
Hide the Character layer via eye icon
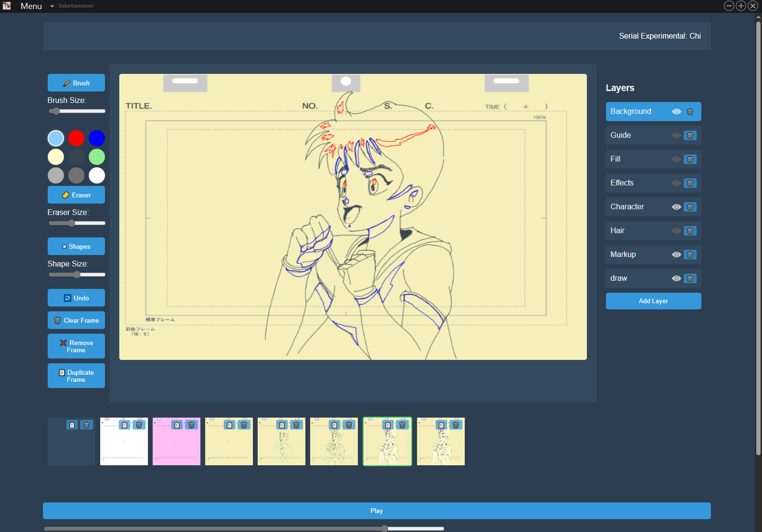pos(676,207)
